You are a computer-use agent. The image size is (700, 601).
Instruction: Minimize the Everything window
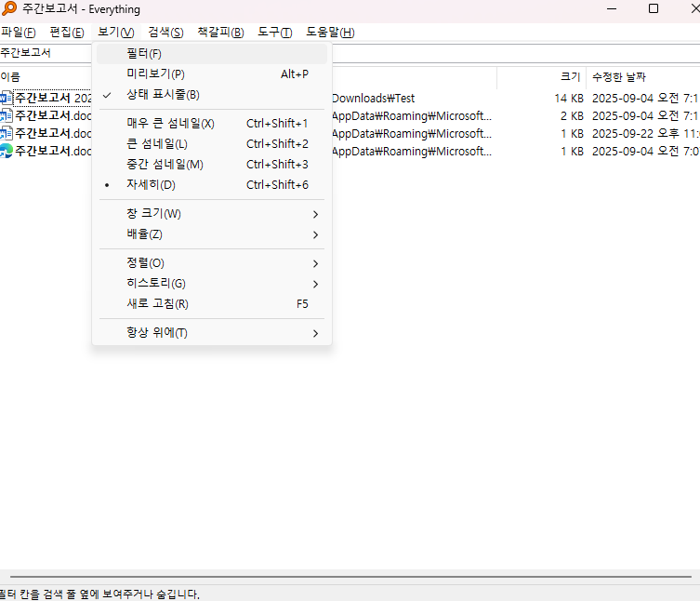612,8
